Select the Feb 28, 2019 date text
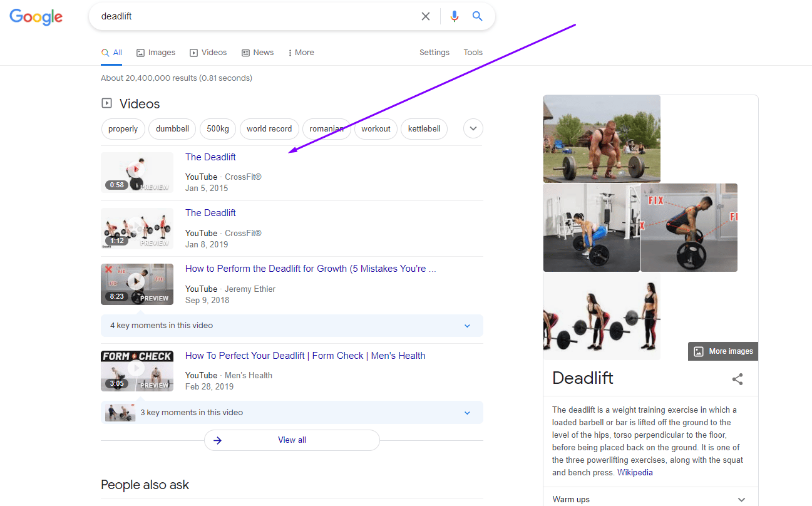This screenshot has height=506, width=812. click(209, 387)
